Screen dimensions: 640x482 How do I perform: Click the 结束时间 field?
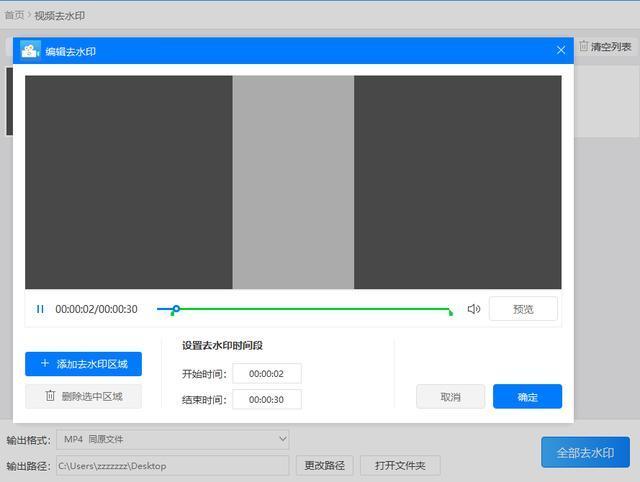(x=267, y=399)
